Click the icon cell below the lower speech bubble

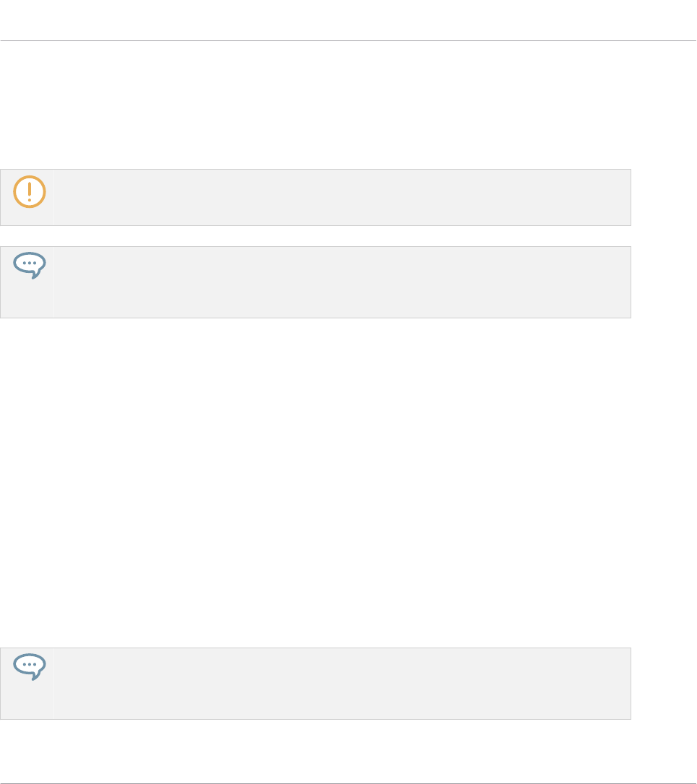pos(27,700)
